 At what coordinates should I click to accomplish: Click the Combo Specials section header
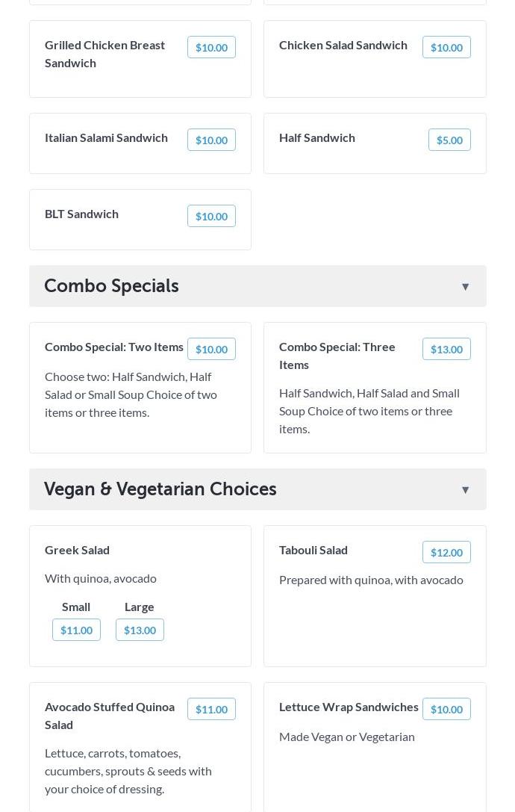111,286
